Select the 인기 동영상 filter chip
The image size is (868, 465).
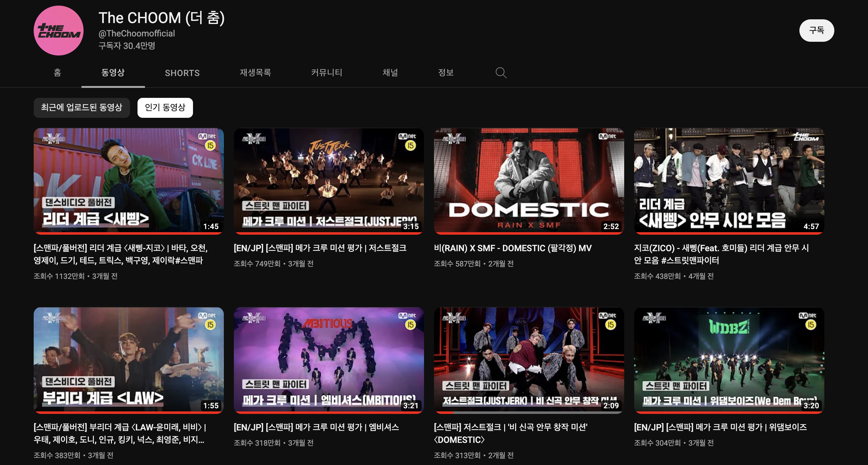coord(165,108)
